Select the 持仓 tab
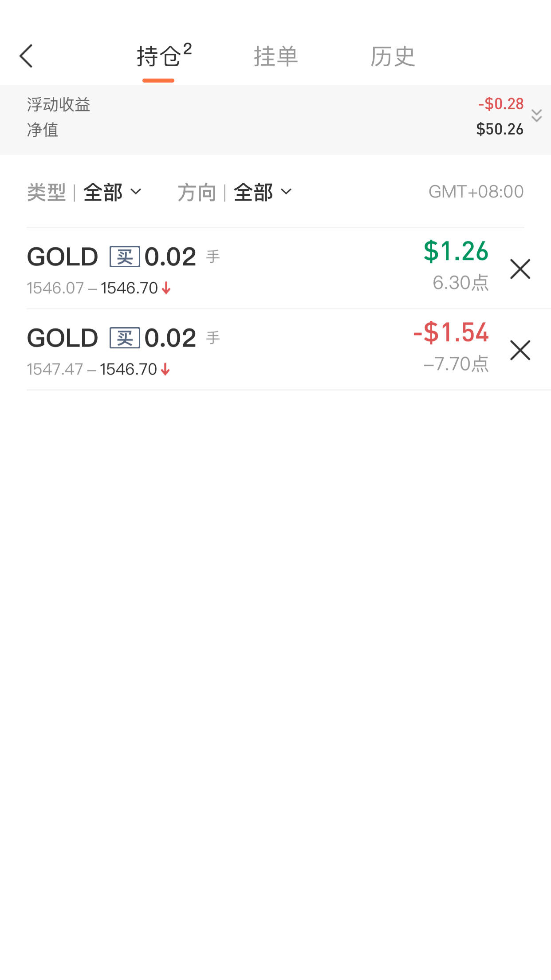Viewport: 551px width, 980px height. point(159,56)
